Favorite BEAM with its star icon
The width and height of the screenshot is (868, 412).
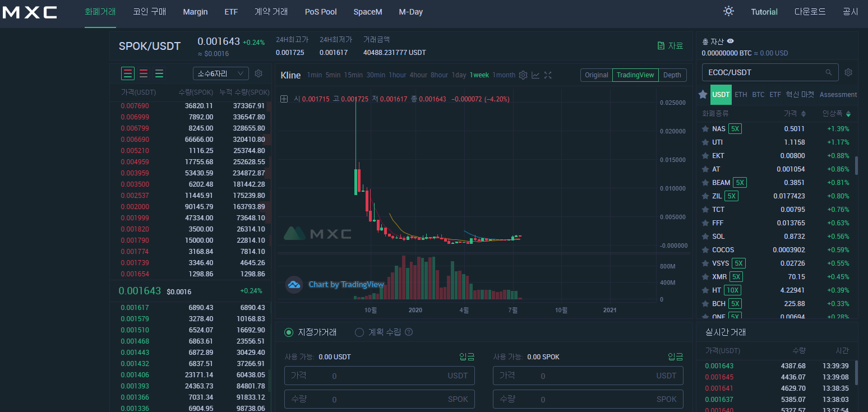[x=705, y=183]
